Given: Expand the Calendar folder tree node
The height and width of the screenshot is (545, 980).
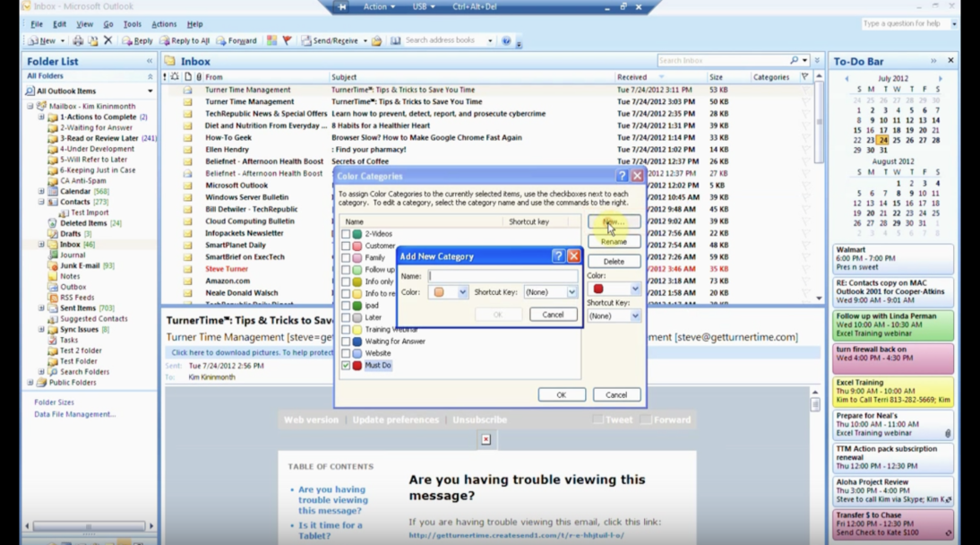Looking at the screenshot, I should (x=41, y=191).
